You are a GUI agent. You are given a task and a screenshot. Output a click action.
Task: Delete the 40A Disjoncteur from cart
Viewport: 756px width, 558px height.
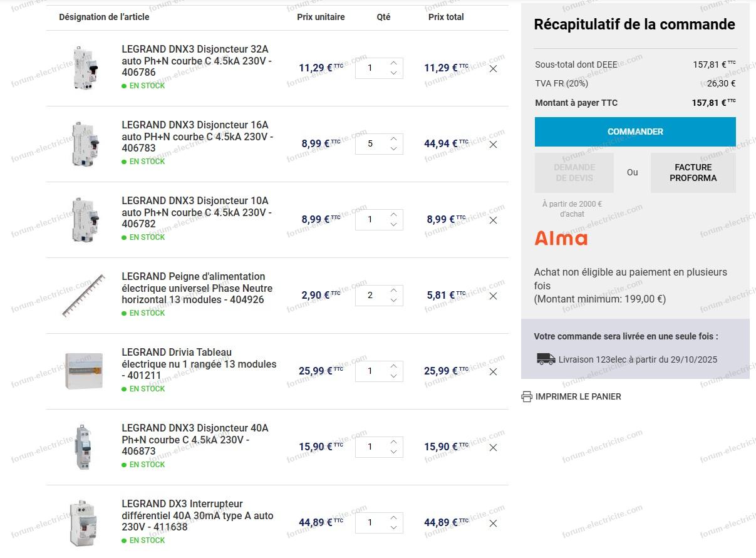[x=493, y=448]
